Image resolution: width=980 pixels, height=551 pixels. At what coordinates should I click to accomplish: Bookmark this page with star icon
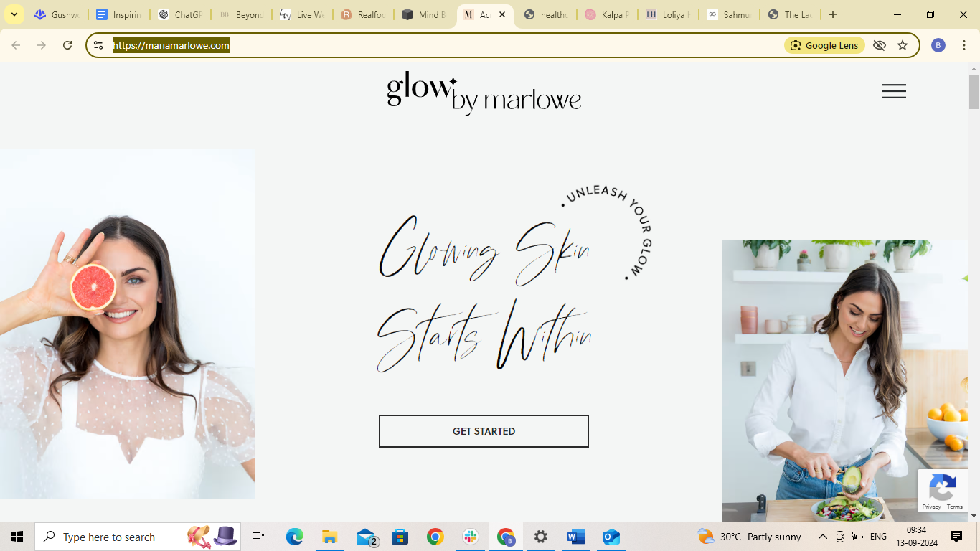(x=903, y=45)
